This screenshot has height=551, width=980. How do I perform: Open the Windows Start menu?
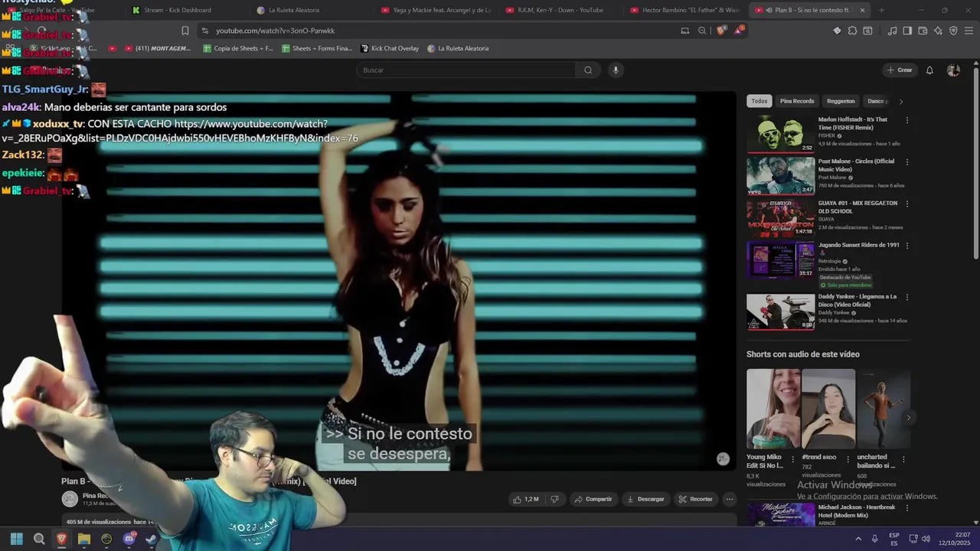(16, 539)
